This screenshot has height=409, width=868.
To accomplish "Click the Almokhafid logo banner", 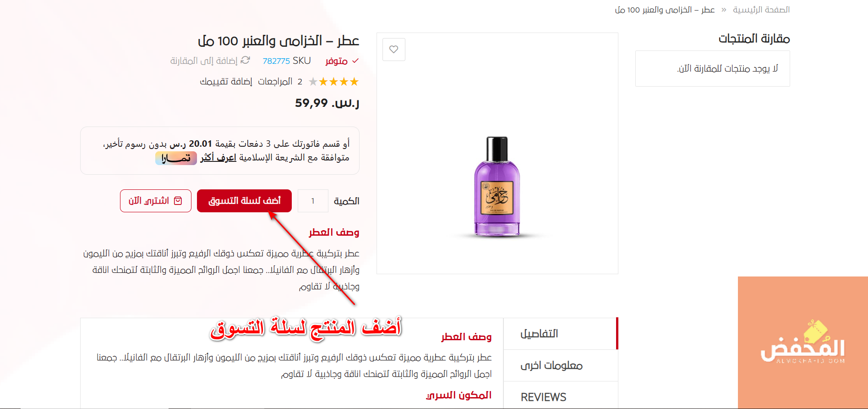I will [x=803, y=343].
